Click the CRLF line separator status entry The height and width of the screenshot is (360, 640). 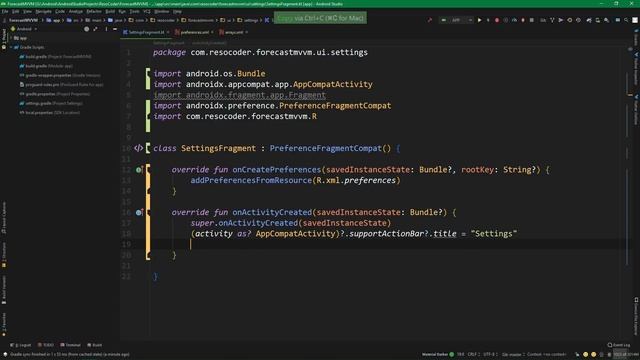tap(473, 354)
